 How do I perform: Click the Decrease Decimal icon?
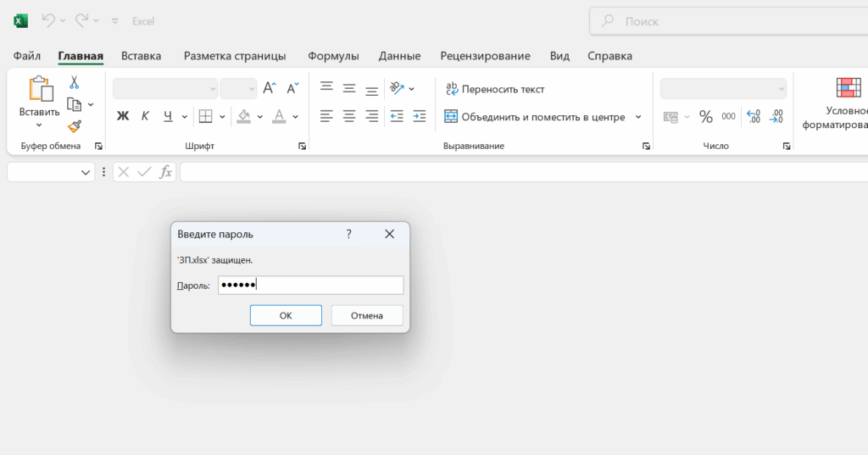click(776, 117)
